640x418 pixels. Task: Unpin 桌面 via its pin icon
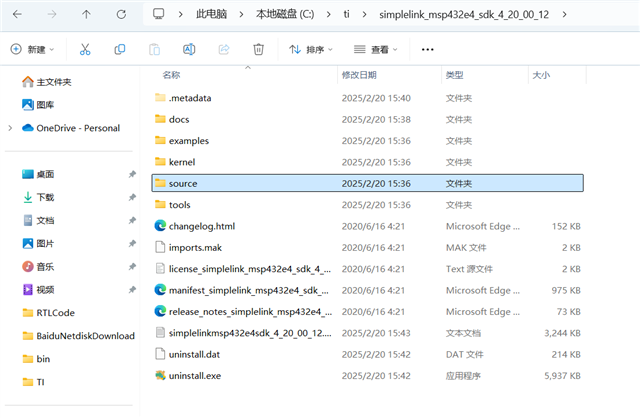(132, 174)
